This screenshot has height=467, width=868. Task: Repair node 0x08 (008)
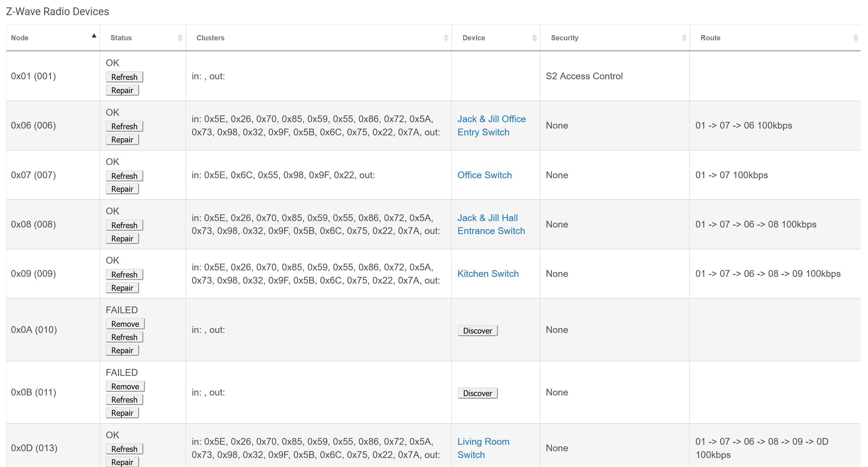[x=122, y=238]
